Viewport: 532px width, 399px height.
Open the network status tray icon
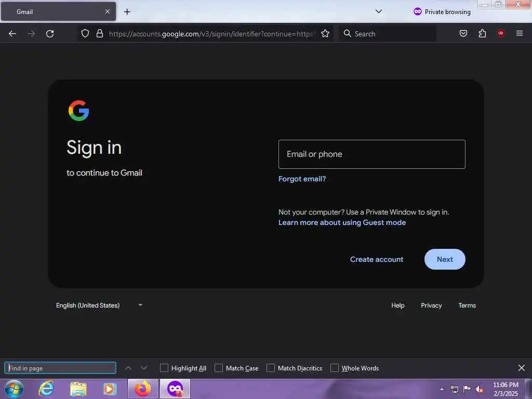pyautogui.click(x=454, y=389)
